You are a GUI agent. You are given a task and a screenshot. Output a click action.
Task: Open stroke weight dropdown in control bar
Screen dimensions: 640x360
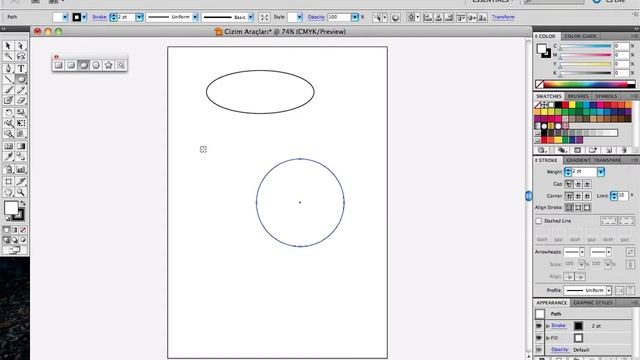tap(139, 17)
